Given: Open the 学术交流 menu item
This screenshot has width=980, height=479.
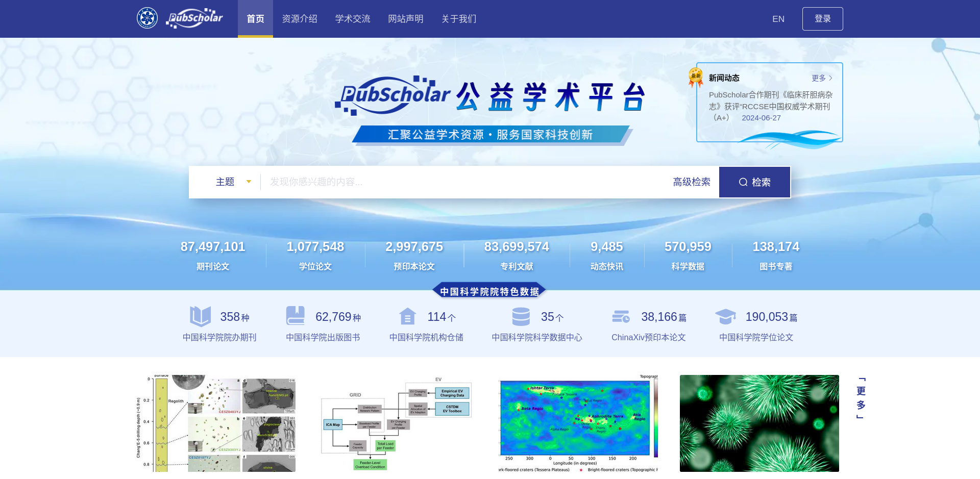Looking at the screenshot, I should click(x=353, y=18).
